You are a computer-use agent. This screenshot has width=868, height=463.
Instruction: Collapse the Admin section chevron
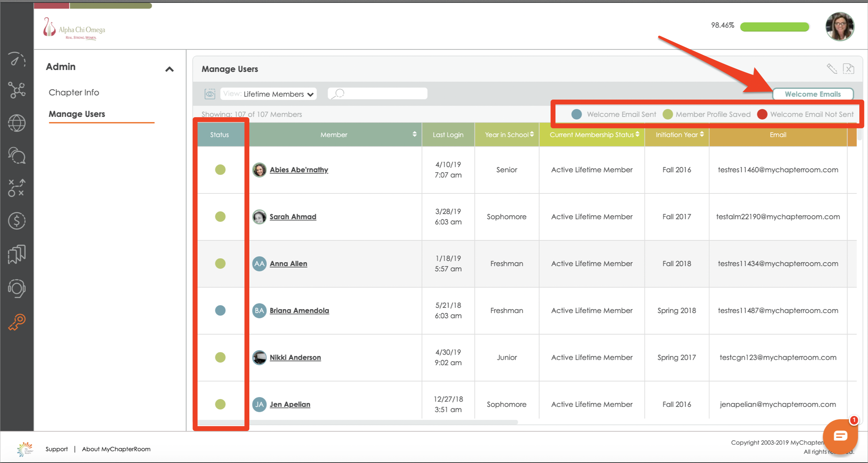(169, 69)
